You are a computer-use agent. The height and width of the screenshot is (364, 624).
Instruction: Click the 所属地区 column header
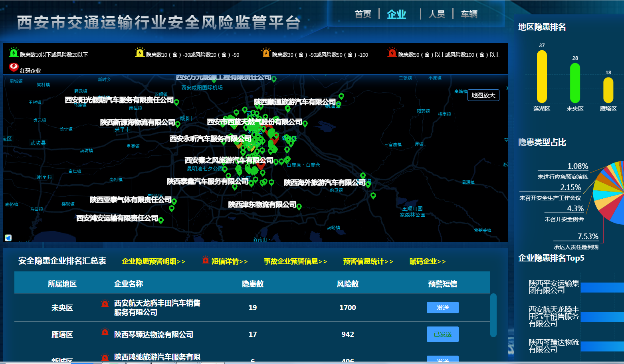(62, 284)
